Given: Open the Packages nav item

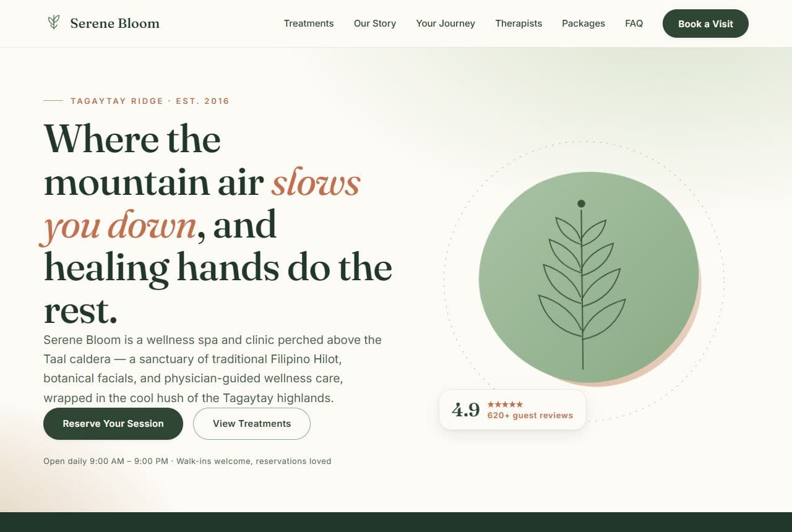Looking at the screenshot, I should (x=583, y=24).
